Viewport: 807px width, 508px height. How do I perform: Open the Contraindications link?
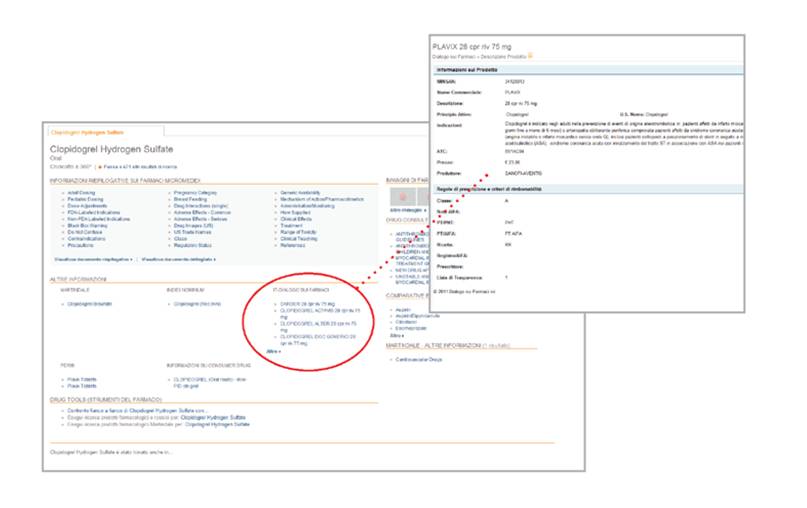[x=86, y=239]
